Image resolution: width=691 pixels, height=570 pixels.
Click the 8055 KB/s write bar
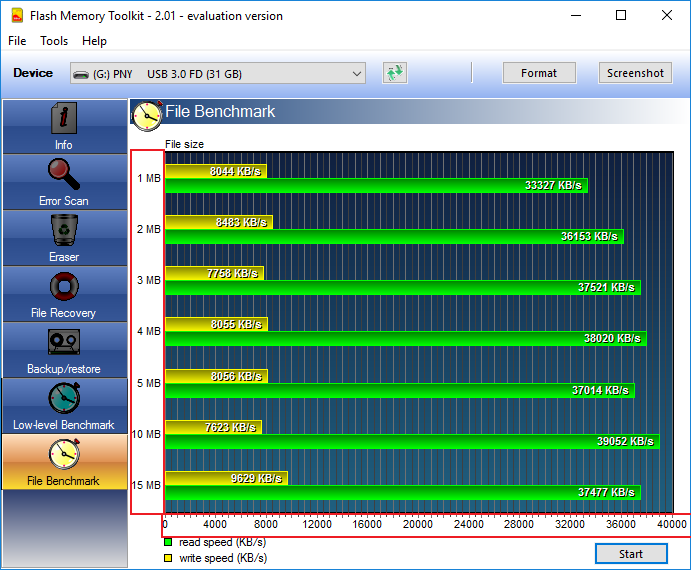[216, 324]
